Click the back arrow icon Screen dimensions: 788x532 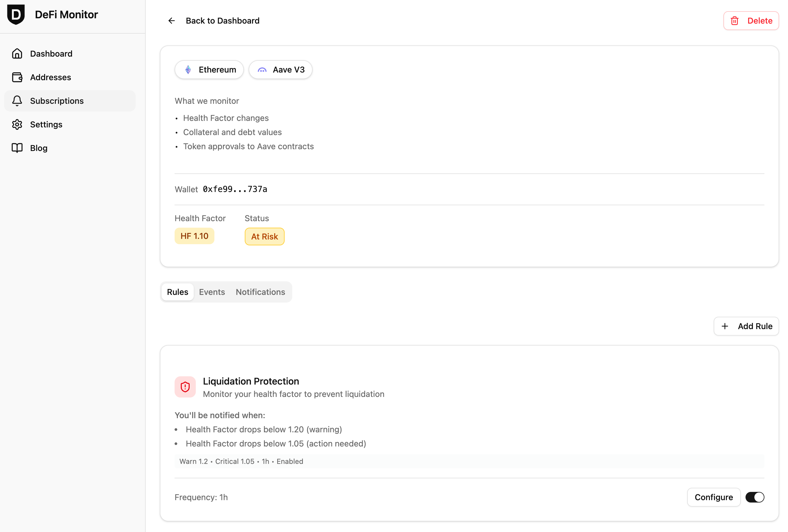(172, 21)
